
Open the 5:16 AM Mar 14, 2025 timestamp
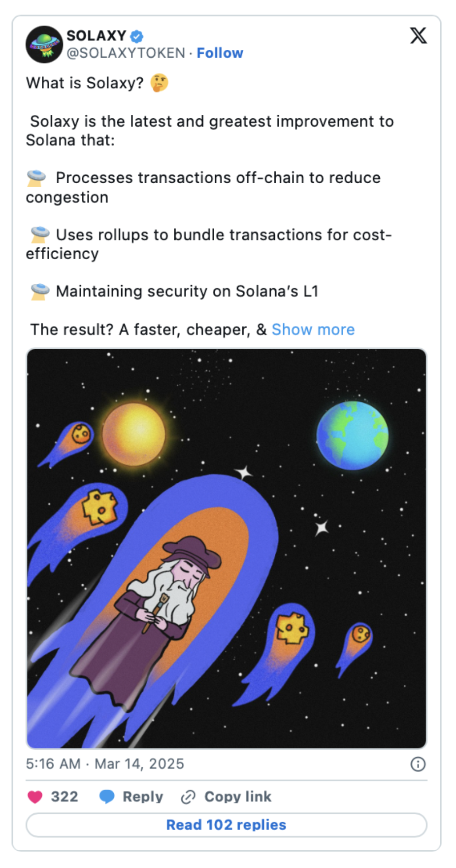(x=105, y=764)
